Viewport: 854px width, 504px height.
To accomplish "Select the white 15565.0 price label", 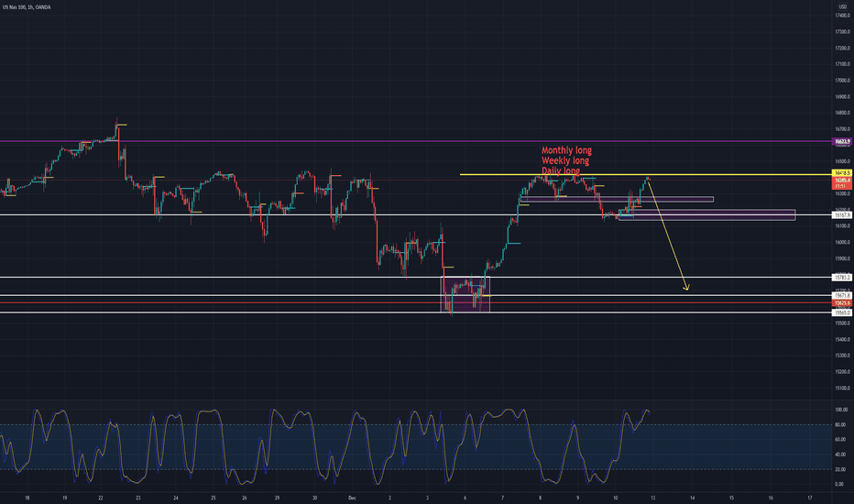I will pyautogui.click(x=843, y=312).
